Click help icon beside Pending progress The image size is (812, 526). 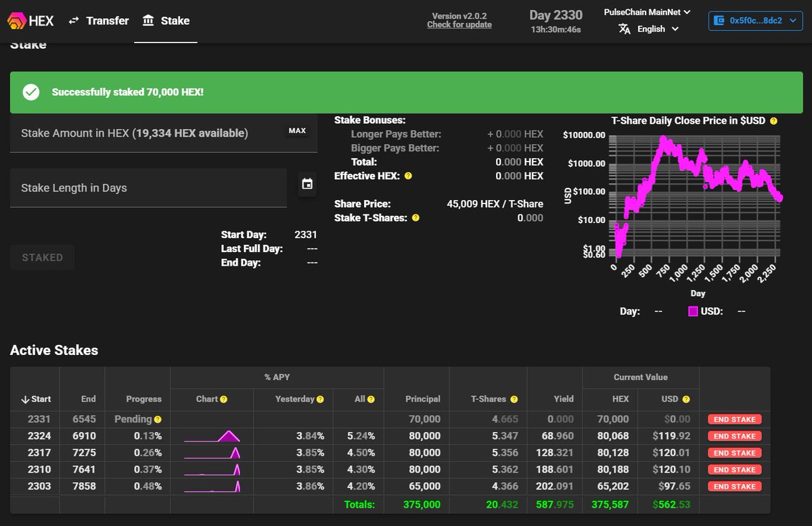(x=158, y=419)
